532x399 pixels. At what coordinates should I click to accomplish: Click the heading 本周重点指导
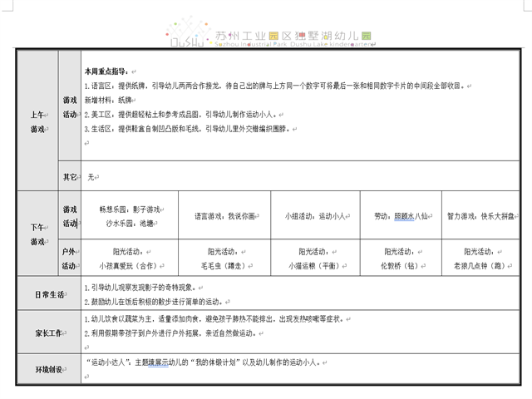(106, 71)
